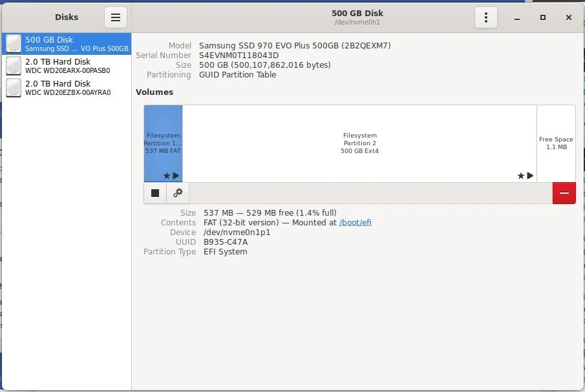Select the 500 GB Disk Samsung SSD entry
Screen dimensions: 585x392
[x=67, y=44]
